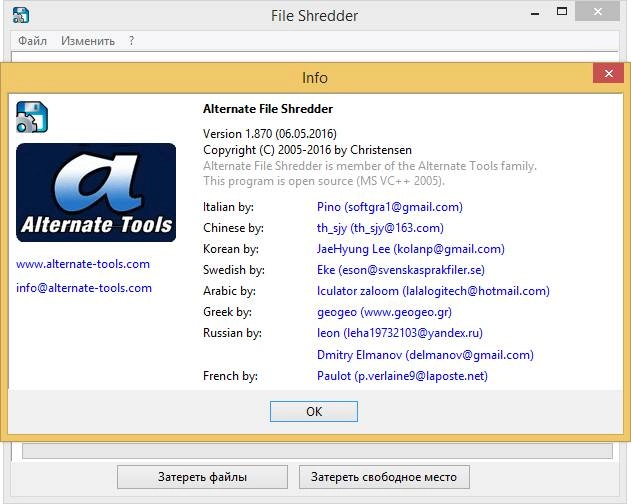This screenshot has width=631, height=504.
Task: Click the Chinese by: label
Action: click(233, 228)
